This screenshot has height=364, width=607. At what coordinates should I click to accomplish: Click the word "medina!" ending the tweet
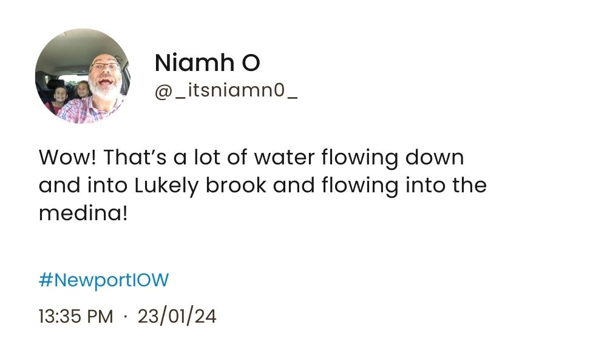[83, 213]
